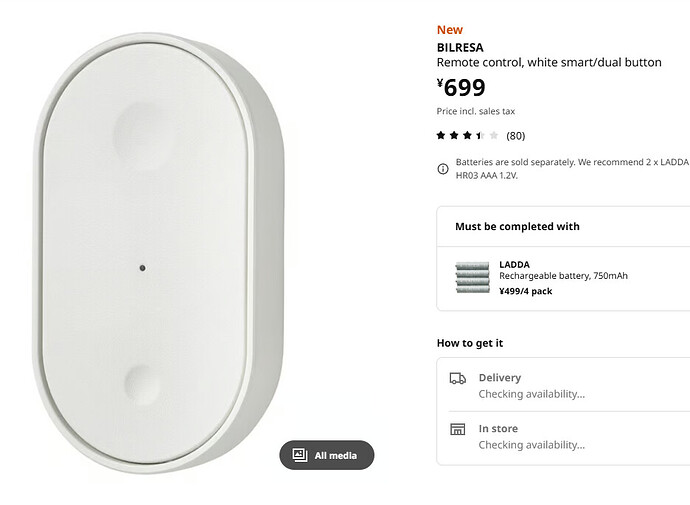The height and width of the screenshot is (505, 690).
Task: Click "Rechargeable battery, 750mAh" description
Action: (563, 277)
